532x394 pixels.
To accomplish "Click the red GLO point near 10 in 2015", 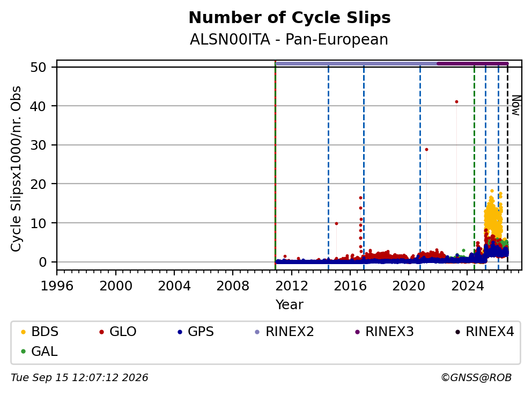I will 336,223.
